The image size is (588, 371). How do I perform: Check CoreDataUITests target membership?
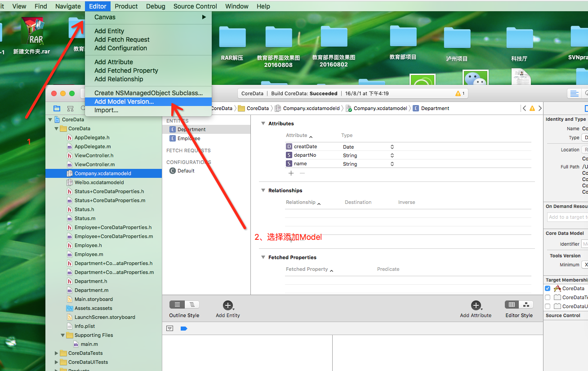tap(548, 306)
